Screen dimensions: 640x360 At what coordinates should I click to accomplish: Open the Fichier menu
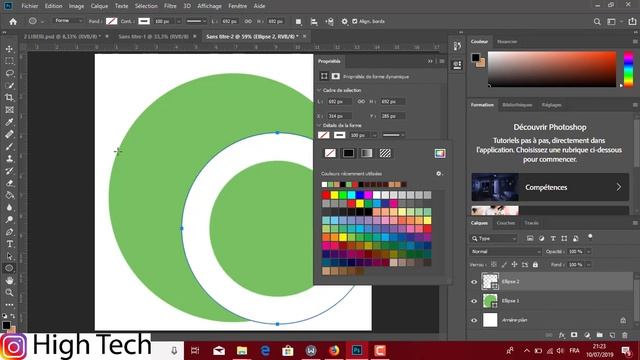click(30, 6)
